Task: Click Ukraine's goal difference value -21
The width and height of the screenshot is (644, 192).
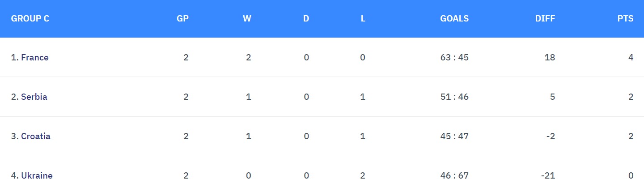Action: pos(548,175)
